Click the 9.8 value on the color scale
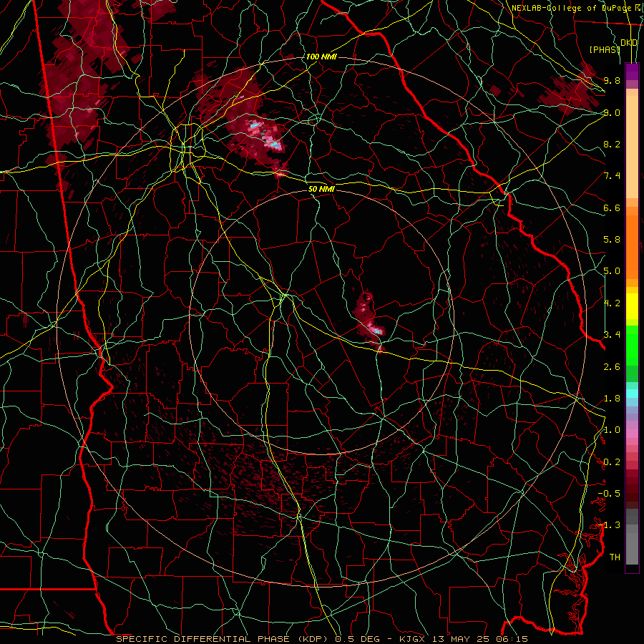Screen dimensions: 644x644 coord(612,80)
